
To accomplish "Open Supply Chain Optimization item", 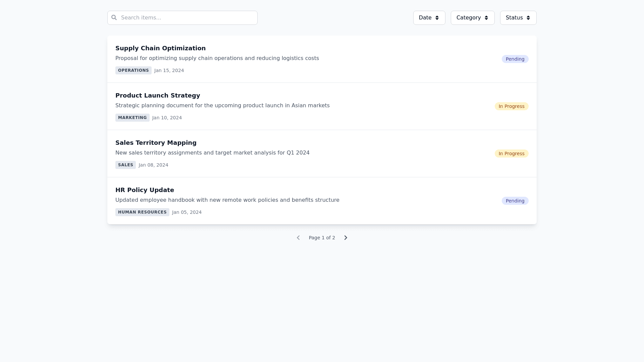I will click(160, 48).
